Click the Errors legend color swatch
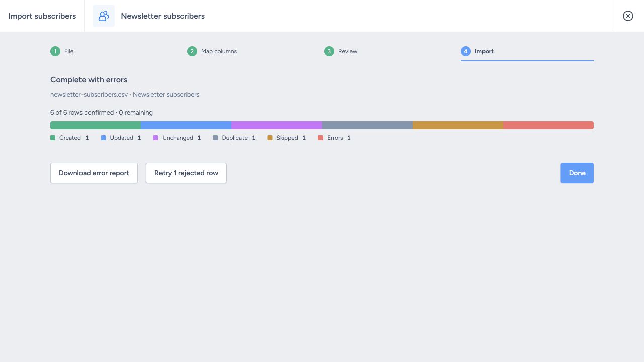 (320, 138)
